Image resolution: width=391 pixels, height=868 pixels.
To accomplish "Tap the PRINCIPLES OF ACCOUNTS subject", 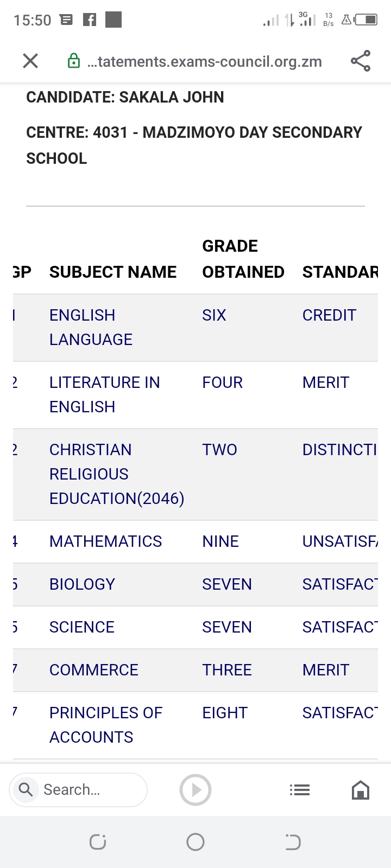I will tap(105, 725).
